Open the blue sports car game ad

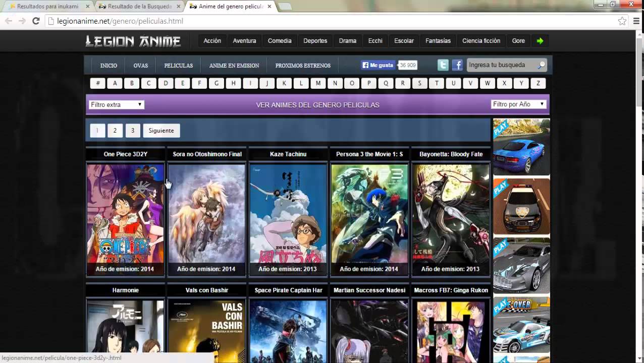(x=521, y=147)
